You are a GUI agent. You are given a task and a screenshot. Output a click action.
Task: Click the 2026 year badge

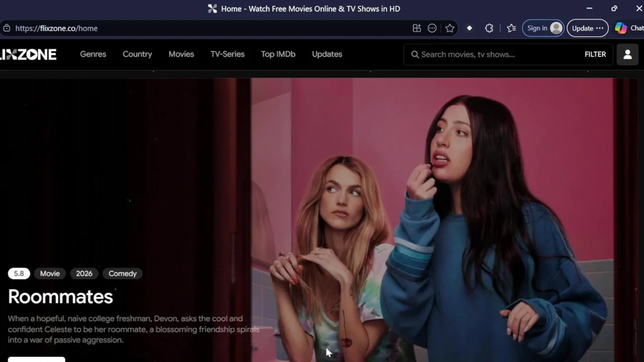click(x=84, y=274)
